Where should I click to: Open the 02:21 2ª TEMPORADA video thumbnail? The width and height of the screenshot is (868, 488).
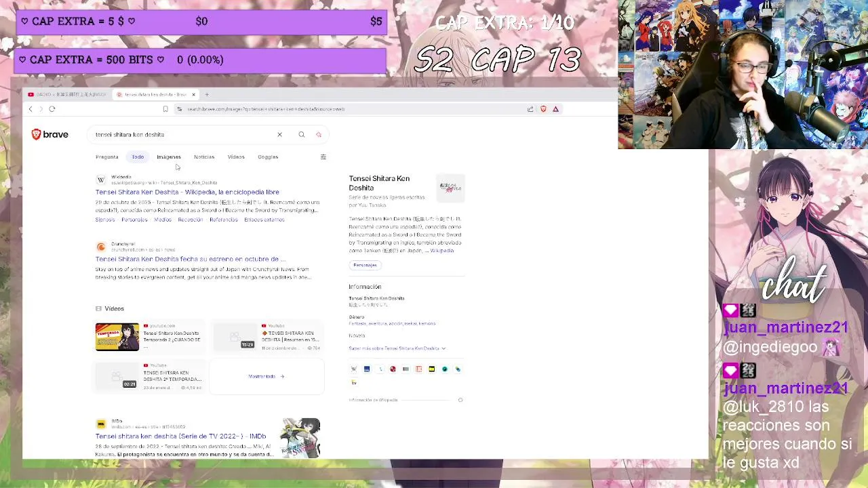tap(117, 376)
